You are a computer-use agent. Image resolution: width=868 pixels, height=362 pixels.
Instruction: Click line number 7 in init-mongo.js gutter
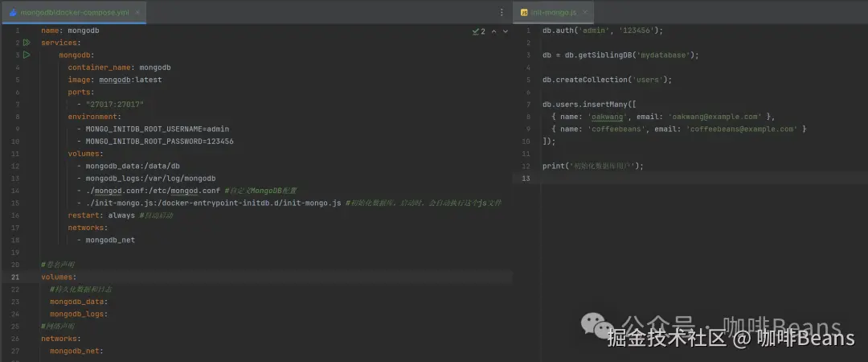click(529, 105)
